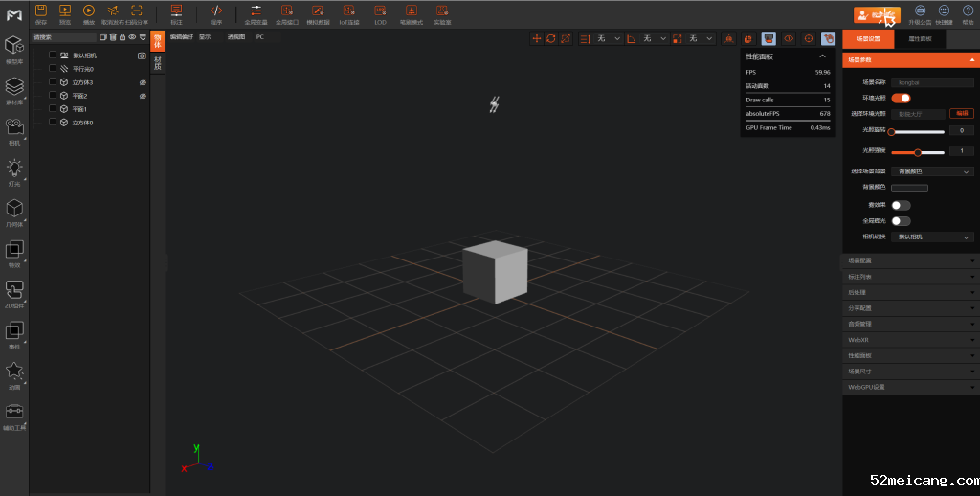Open the 程序 code editor icon
This screenshot has height=496, width=980.
215,11
